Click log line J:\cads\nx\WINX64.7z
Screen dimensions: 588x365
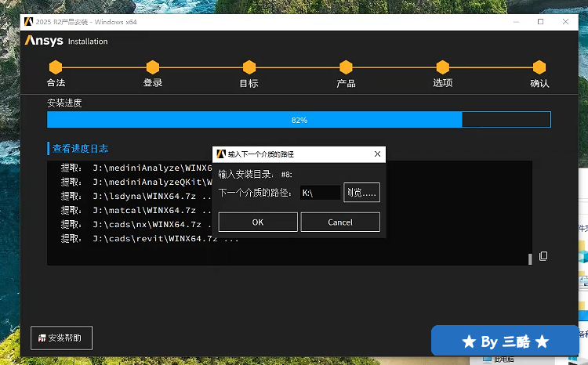tap(136, 225)
